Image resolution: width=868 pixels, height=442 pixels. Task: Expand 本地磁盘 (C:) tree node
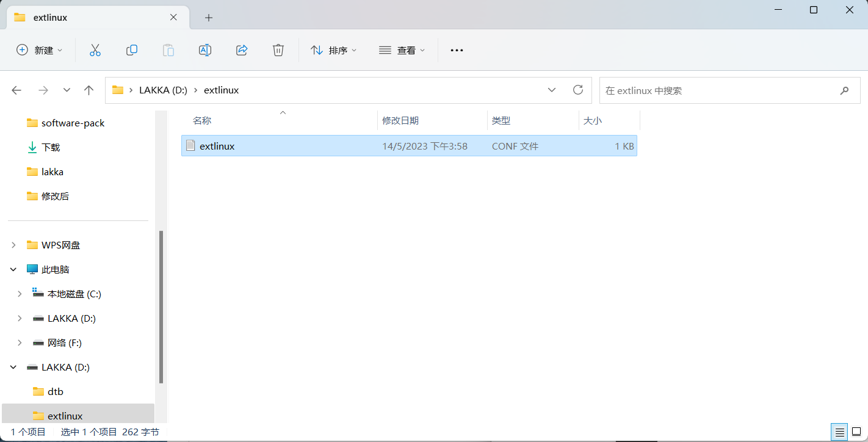(20, 294)
